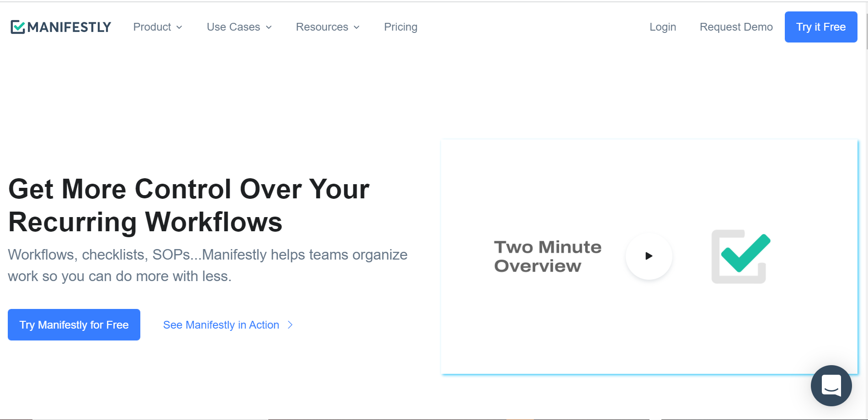Open the Product menu
The height and width of the screenshot is (420, 868).
[x=152, y=27]
